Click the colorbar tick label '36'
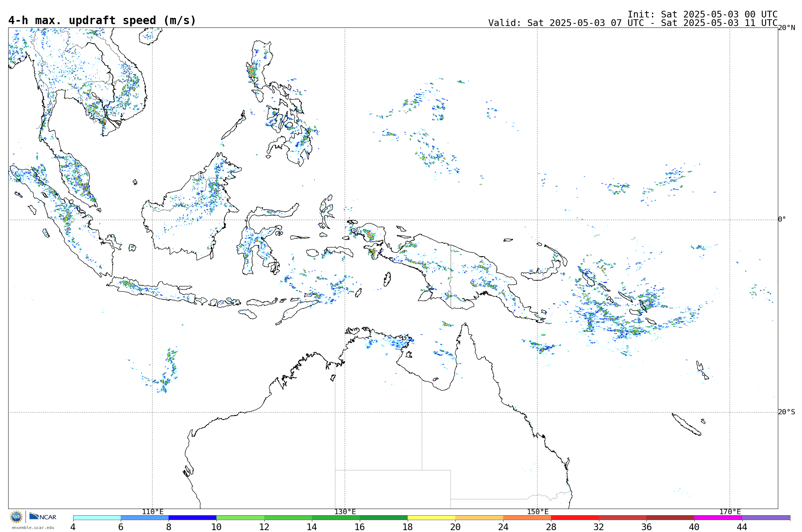The height and width of the screenshot is (532, 802). 646,527
